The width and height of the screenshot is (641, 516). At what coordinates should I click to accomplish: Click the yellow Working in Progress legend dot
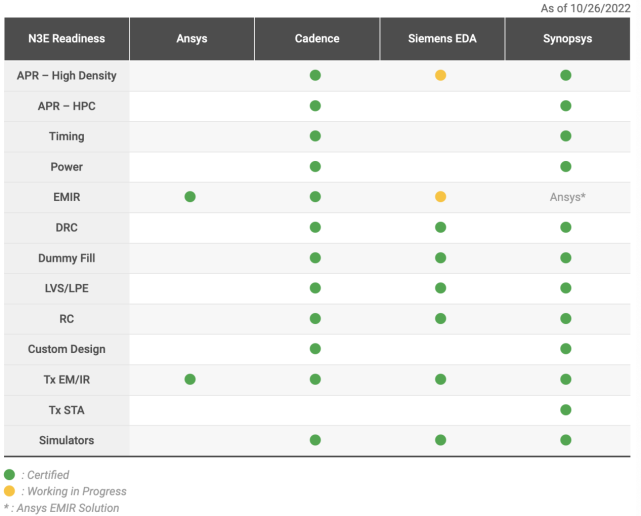tap(9, 491)
